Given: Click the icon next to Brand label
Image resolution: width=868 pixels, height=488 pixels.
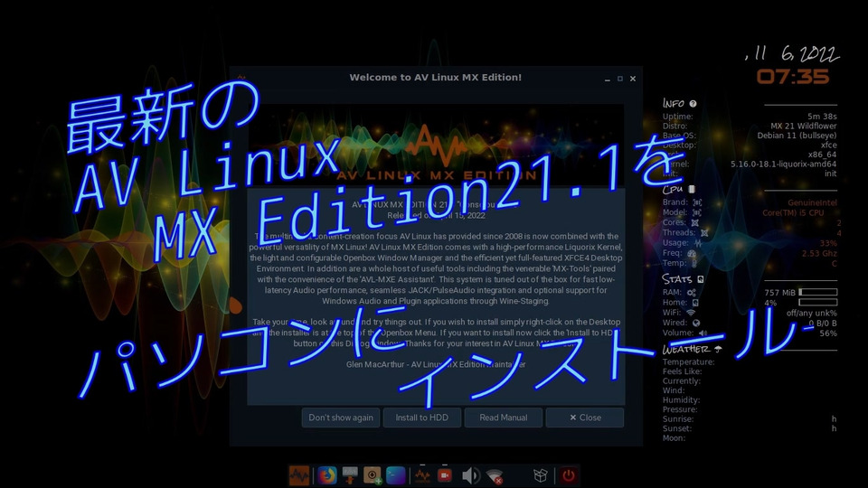Looking at the screenshot, I should click(x=697, y=202).
